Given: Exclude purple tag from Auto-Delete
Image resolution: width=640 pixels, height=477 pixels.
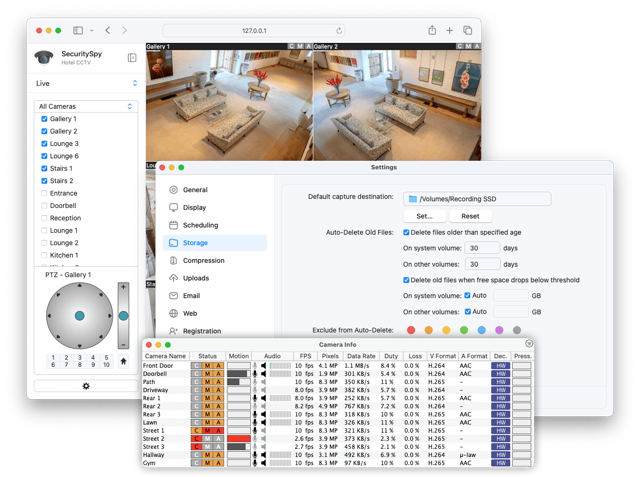Looking at the screenshot, I should (x=499, y=330).
